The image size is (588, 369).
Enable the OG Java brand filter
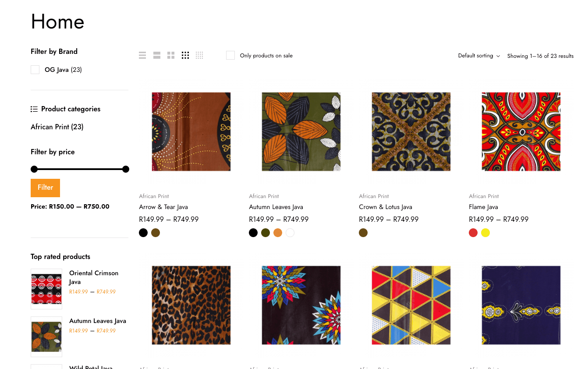35,70
